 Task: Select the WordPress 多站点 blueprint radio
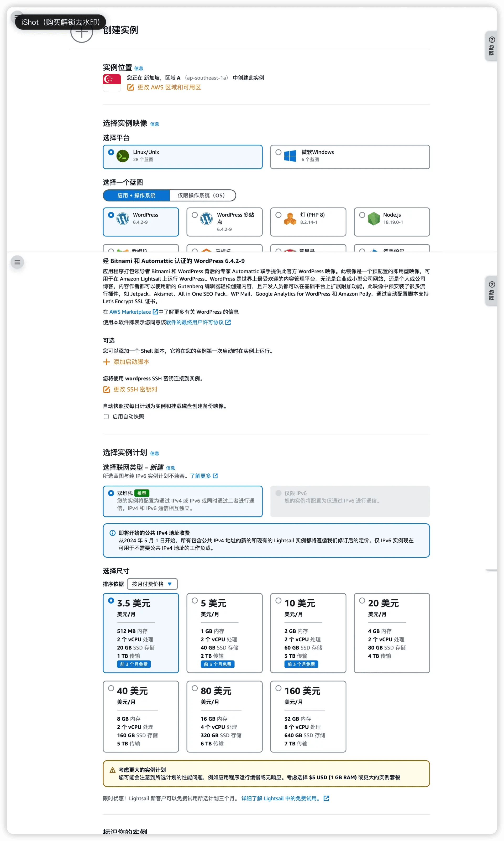(195, 215)
